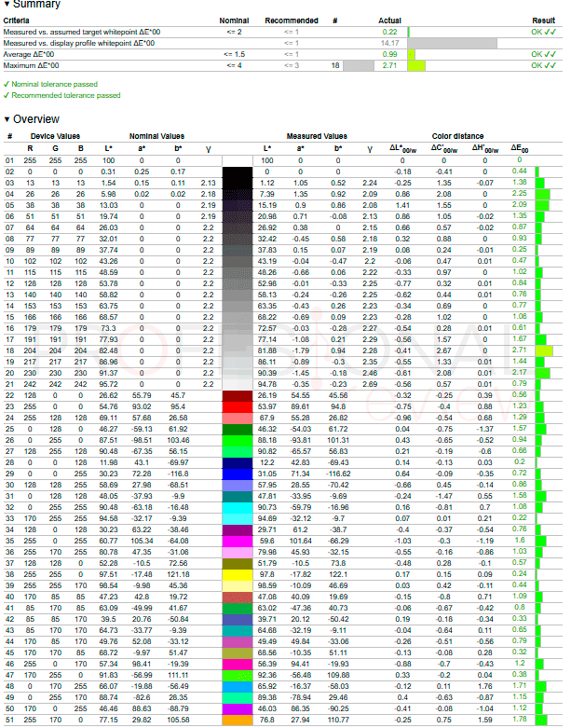Viewport: 571px width, 728px height.
Task: Click the orange swatch in row 51
Action: pyautogui.click(x=238, y=721)
